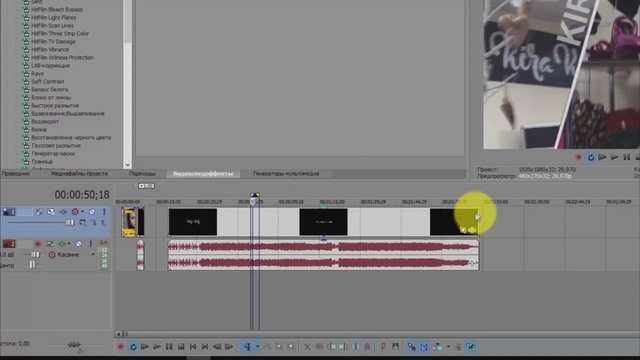Toggle Ignore Event Grouping in the toolbar
Viewport: 640px width, 360px height.
(471, 347)
